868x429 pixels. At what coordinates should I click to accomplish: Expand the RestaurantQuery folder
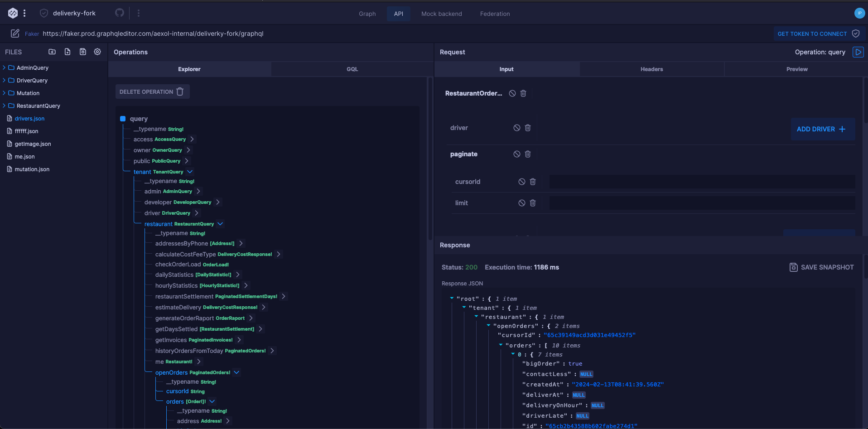point(4,106)
